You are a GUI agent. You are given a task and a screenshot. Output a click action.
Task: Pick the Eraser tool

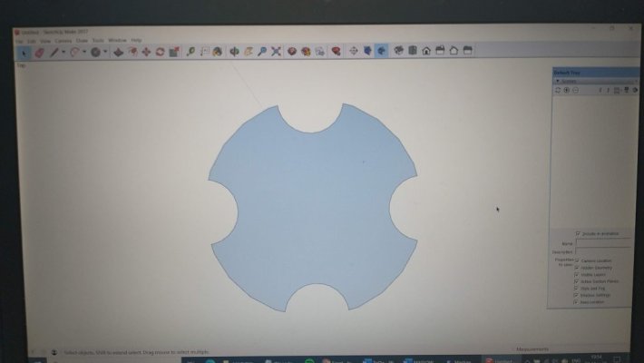pos(39,53)
